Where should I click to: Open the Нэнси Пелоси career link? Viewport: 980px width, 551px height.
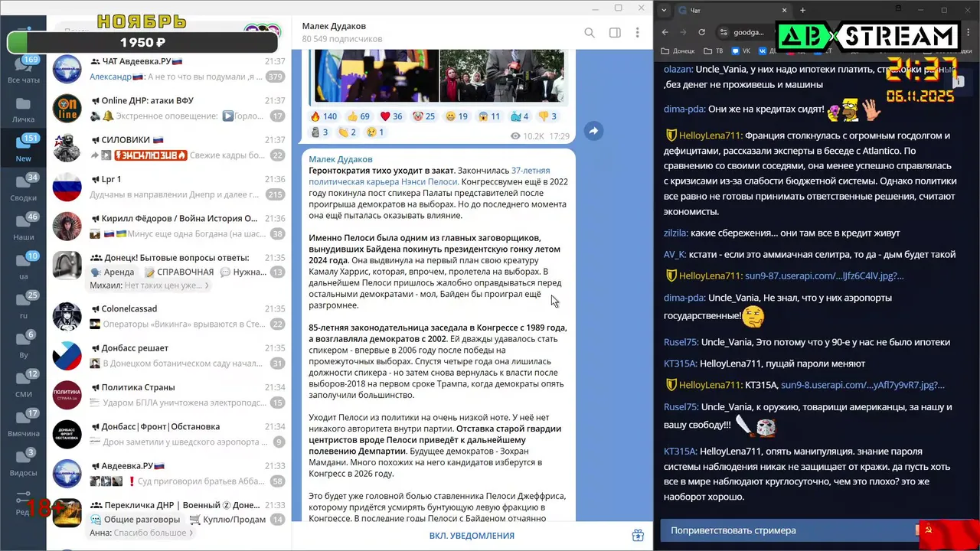[429, 177]
